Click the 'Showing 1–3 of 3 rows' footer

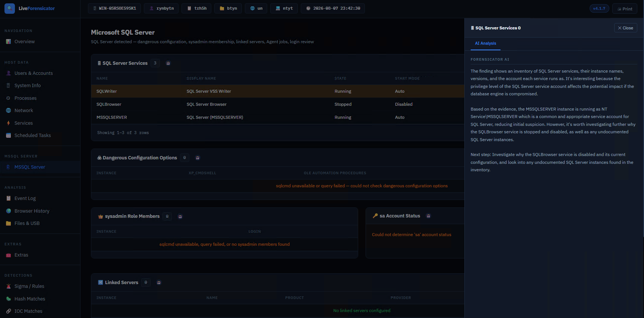pos(123,133)
